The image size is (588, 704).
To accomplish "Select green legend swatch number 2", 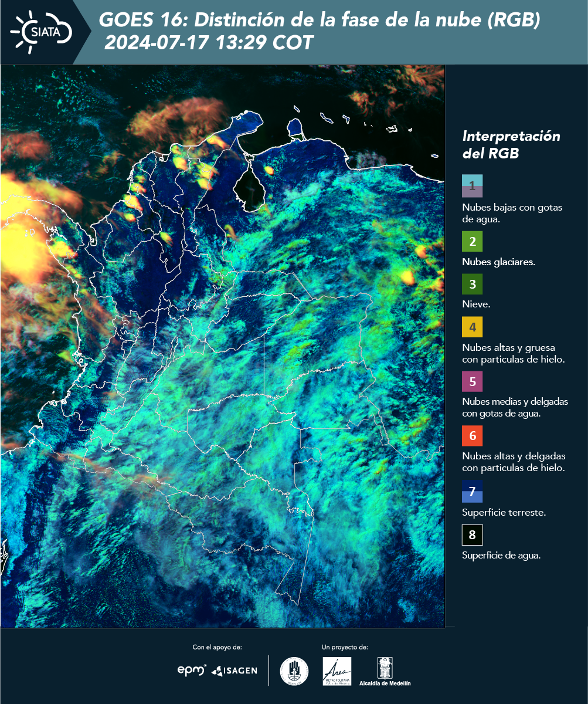I will pos(472,241).
